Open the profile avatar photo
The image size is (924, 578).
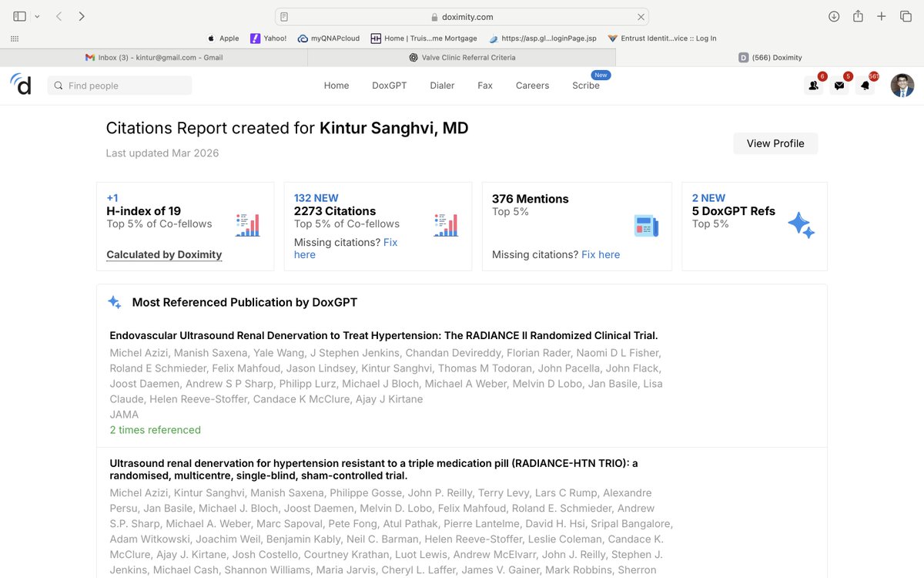point(902,85)
